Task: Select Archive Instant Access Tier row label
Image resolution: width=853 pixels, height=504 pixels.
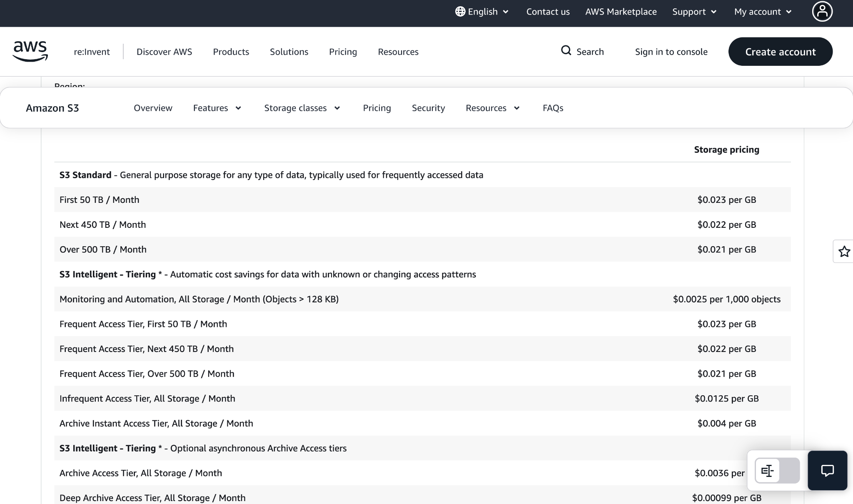Action: click(x=156, y=423)
